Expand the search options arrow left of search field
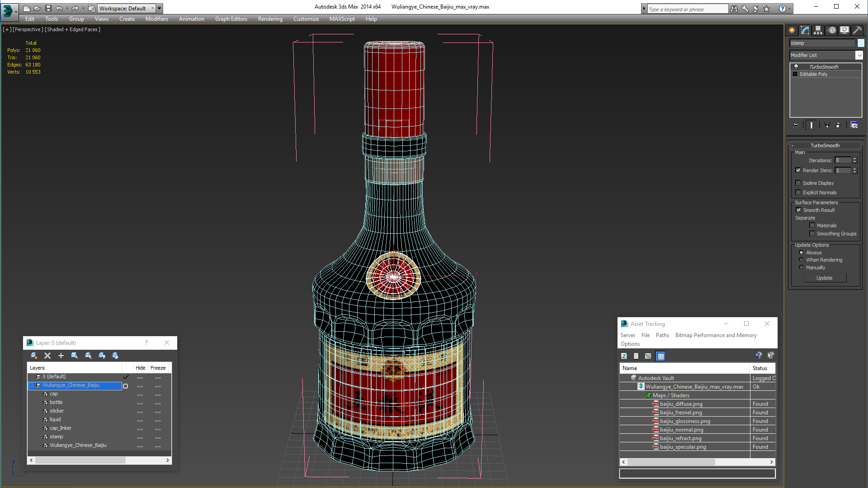The width and height of the screenshot is (868, 488). coord(644,9)
